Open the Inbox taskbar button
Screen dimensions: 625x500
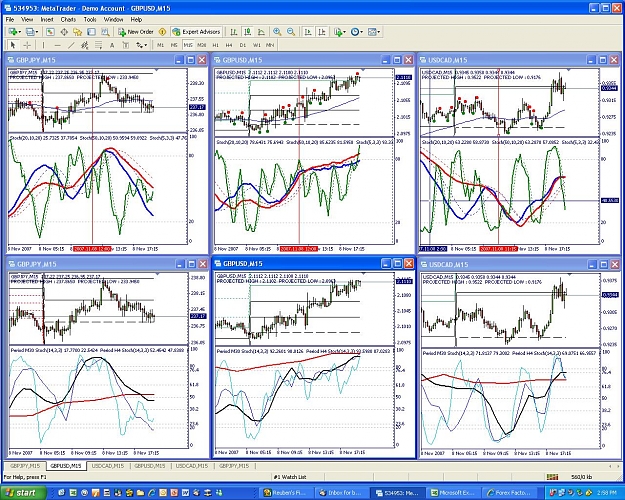341,493
